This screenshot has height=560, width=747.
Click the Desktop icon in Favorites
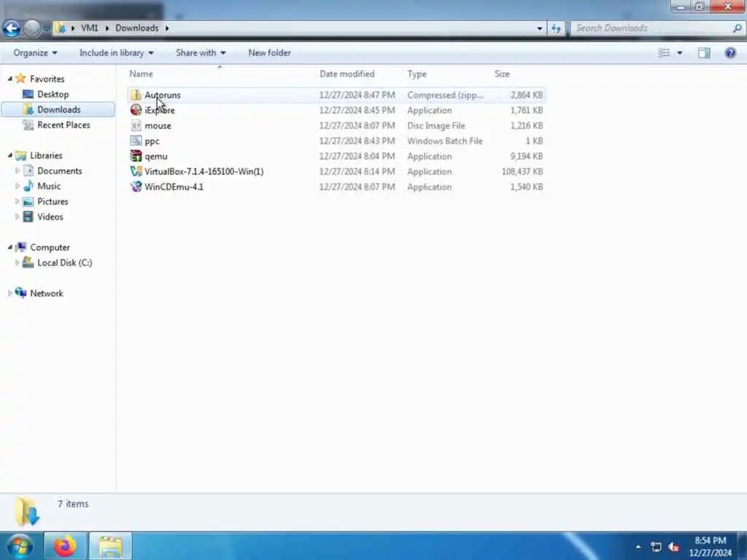(28, 94)
